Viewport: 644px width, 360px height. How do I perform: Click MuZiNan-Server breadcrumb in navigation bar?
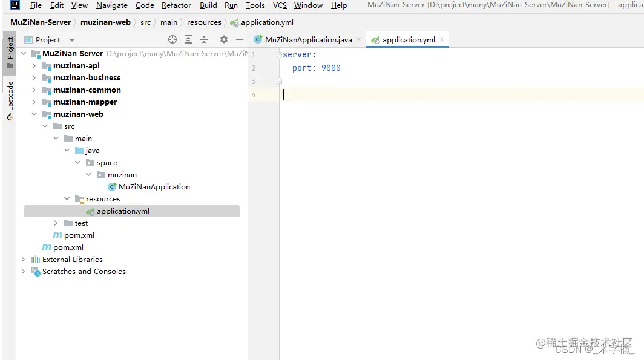click(41, 22)
